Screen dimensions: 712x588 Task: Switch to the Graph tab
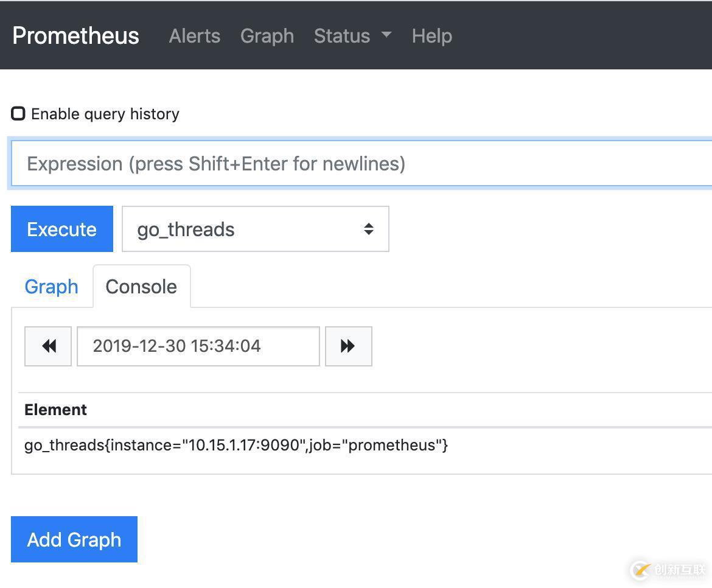pos(51,287)
